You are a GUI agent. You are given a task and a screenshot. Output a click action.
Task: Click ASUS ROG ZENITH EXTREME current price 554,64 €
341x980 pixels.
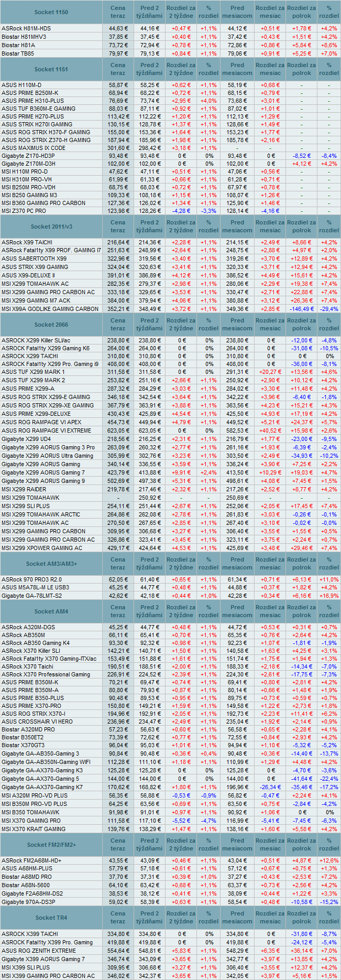118,951
